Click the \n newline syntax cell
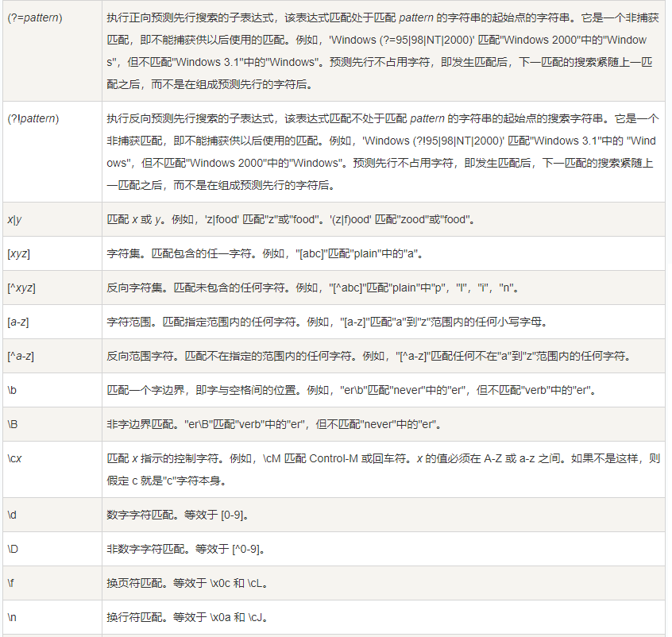Screen dimensions: 672x637 pos(52,617)
